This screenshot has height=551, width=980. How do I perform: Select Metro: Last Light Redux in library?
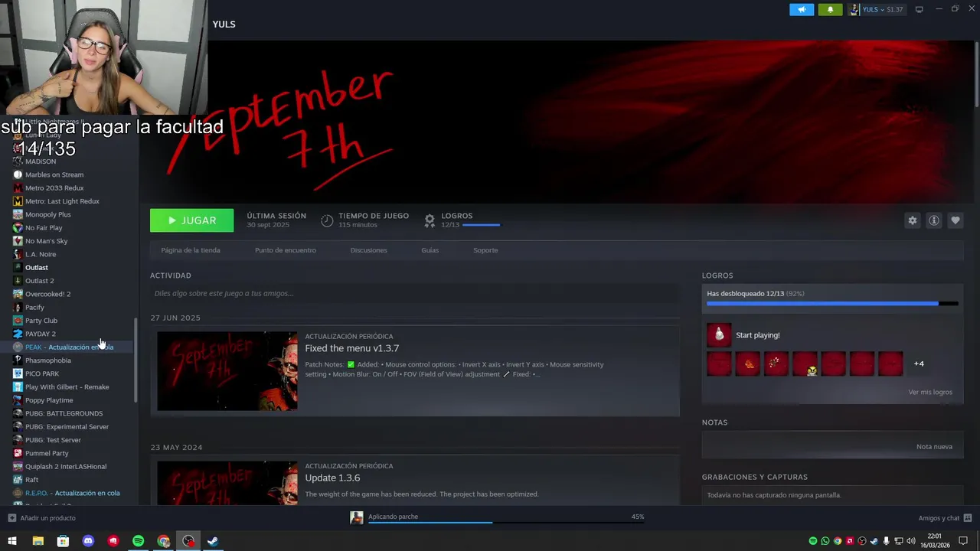[x=61, y=201]
